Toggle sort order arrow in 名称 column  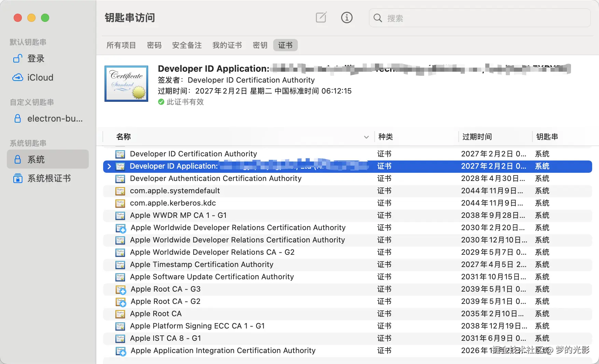(366, 137)
